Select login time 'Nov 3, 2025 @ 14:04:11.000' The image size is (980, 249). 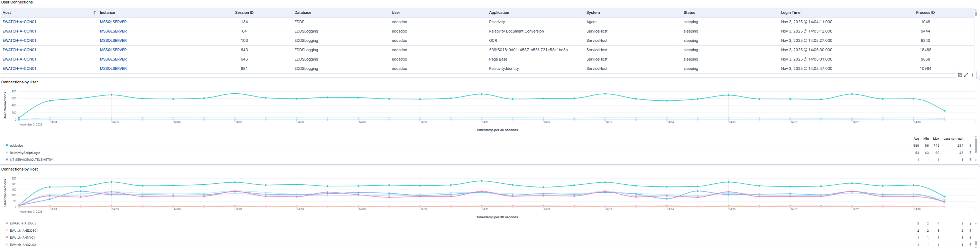click(x=806, y=22)
